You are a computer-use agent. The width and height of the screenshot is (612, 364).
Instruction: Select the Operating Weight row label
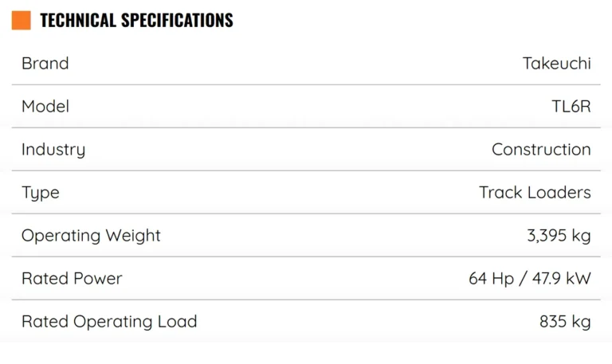tap(91, 236)
